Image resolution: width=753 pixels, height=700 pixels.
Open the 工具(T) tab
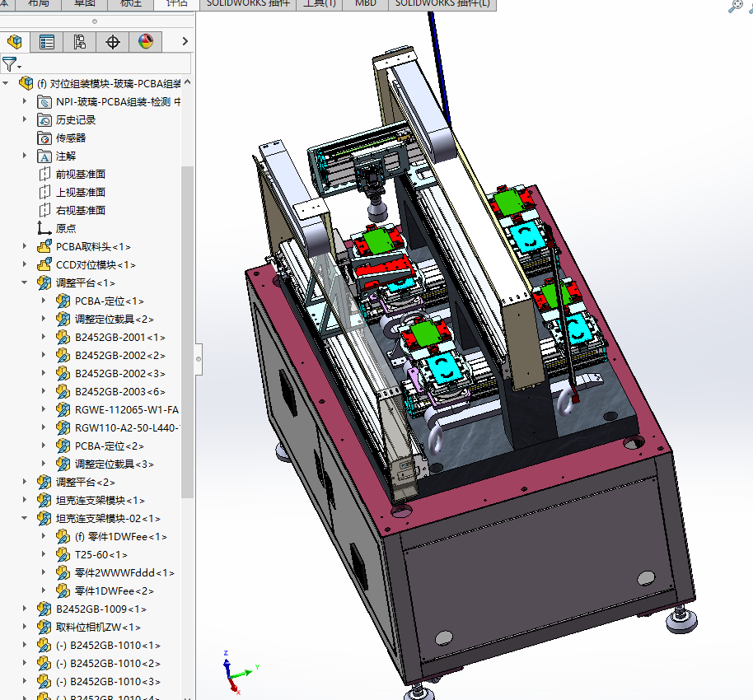[320, 4]
